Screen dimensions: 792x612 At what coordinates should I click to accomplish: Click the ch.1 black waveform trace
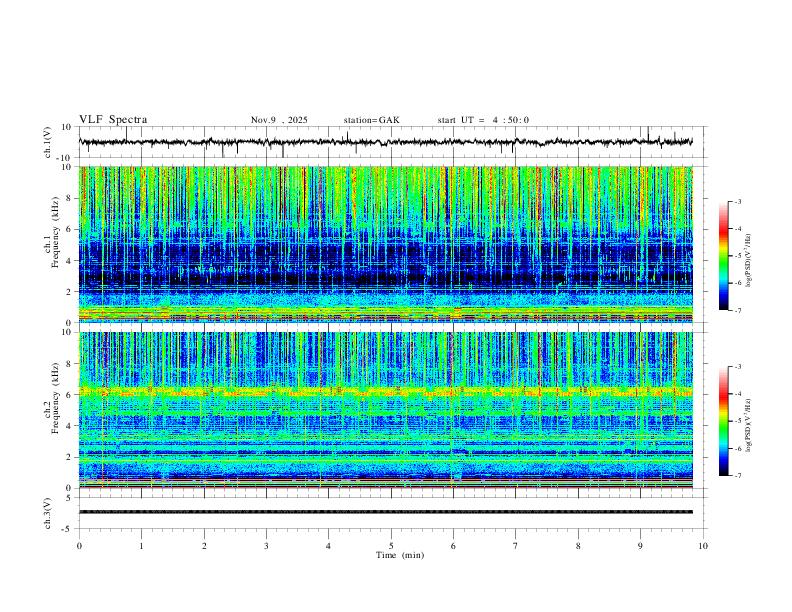click(x=385, y=142)
